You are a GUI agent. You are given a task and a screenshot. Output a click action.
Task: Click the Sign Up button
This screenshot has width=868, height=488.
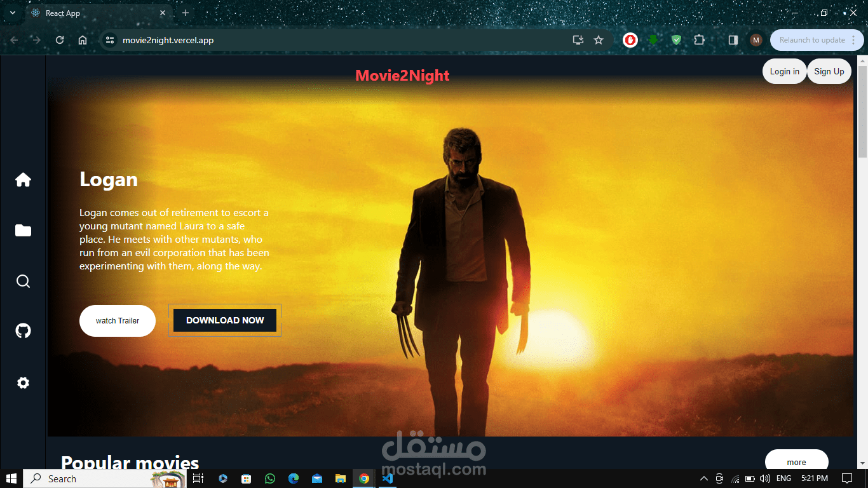[829, 72]
